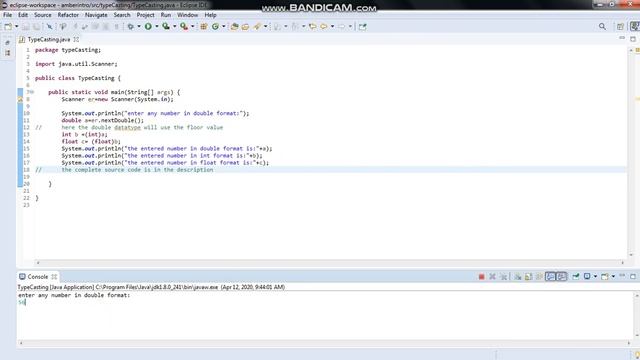
Task: Click the warning marker on line 8
Action: tap(20, 99)
